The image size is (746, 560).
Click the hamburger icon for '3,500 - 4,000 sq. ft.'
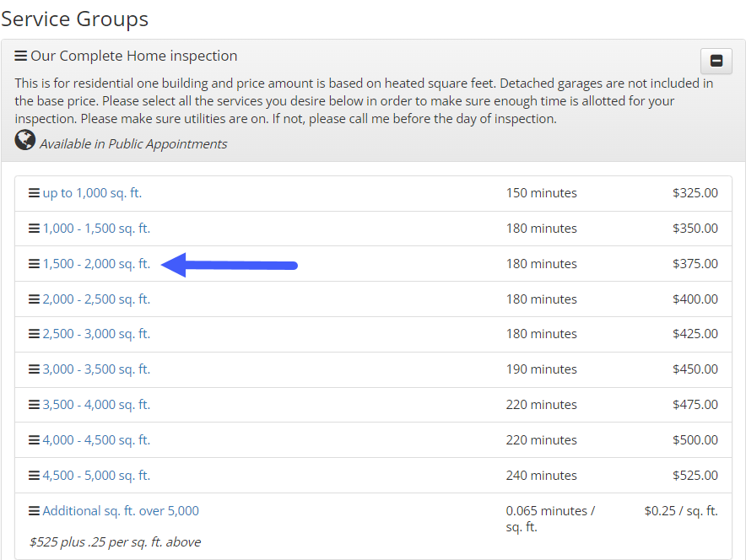pos(32,404)
